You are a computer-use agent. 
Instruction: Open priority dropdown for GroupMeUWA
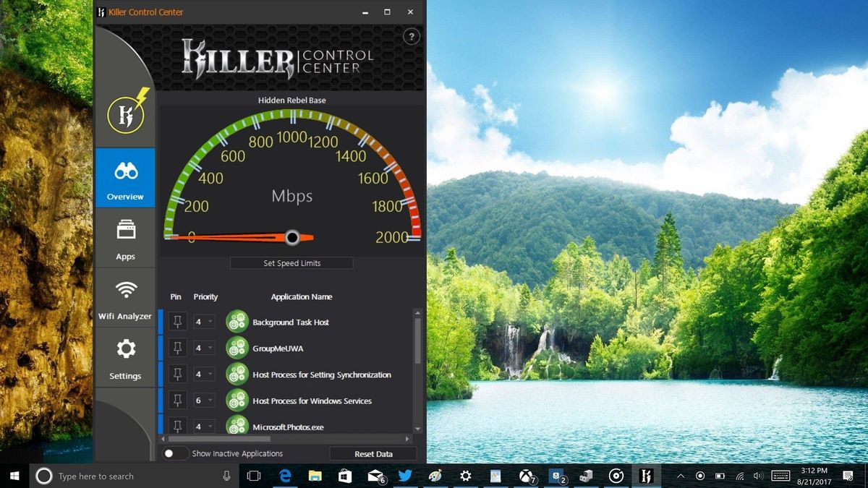pos(204,348)
